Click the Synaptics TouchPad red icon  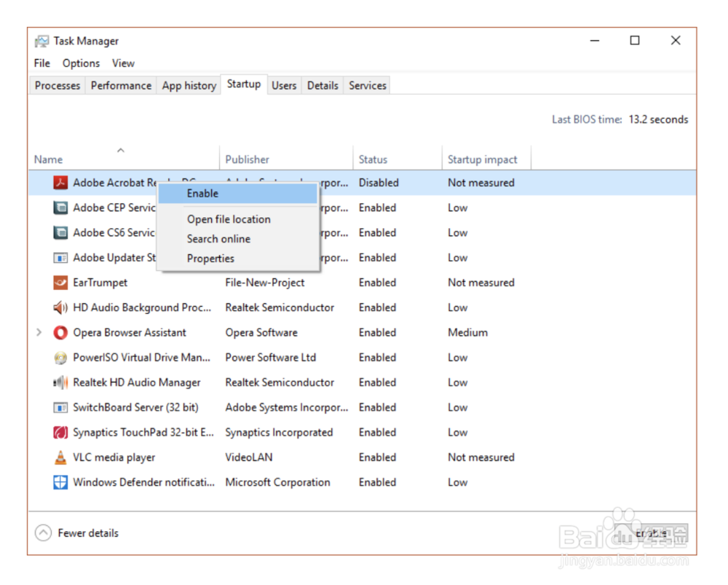tap(60, 433)
